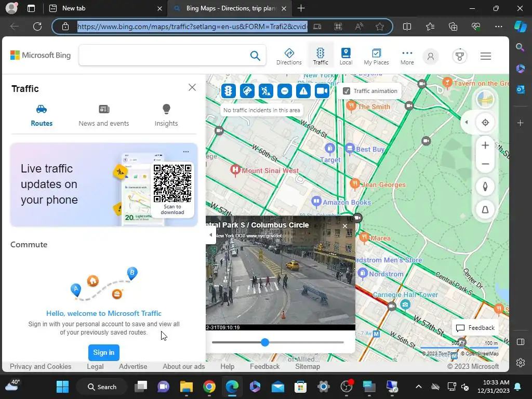Viewport: 532px width, 399px height.
Task: Toggle map tilt view
Action: 485,209
